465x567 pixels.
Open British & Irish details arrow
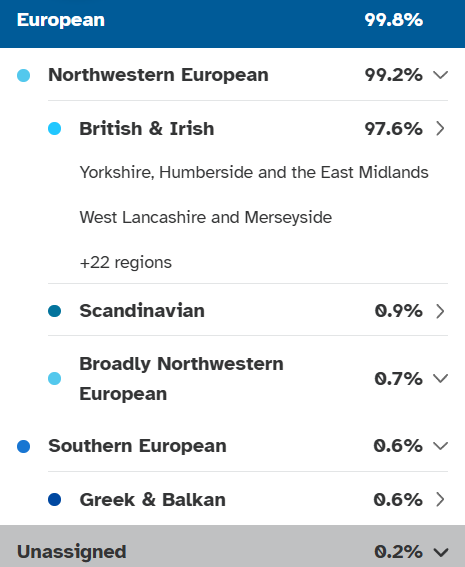tap(440, 129)
